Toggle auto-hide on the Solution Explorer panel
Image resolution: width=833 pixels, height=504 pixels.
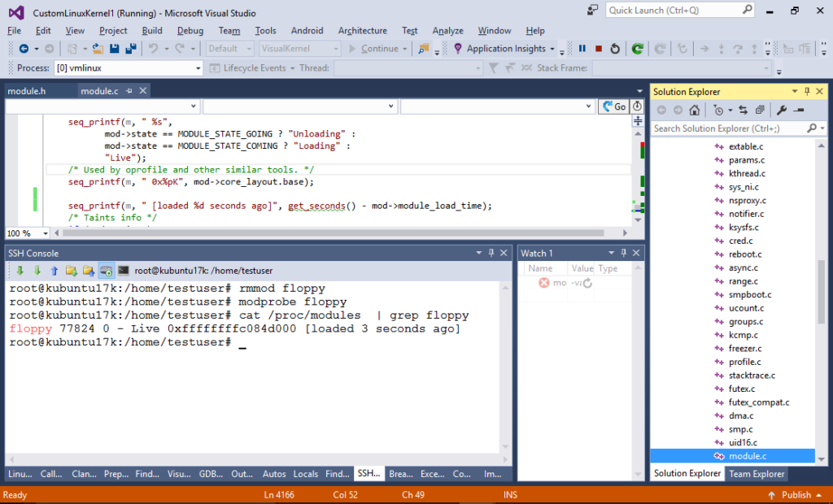point(809,91)
